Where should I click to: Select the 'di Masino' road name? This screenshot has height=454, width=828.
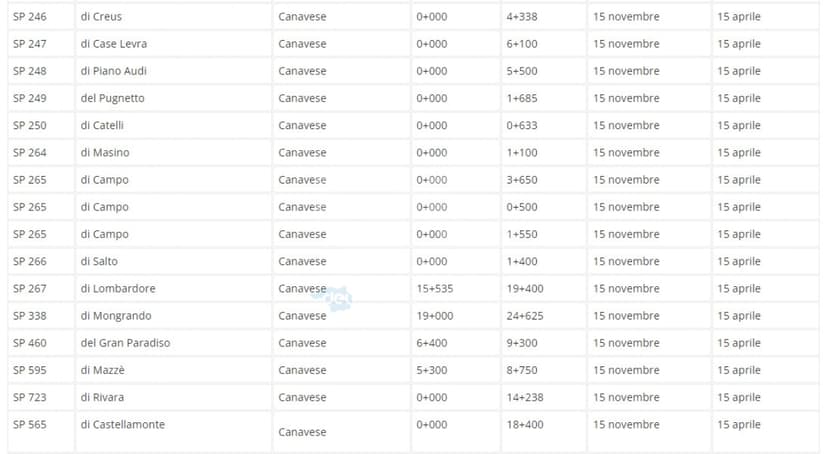(105, 152)
